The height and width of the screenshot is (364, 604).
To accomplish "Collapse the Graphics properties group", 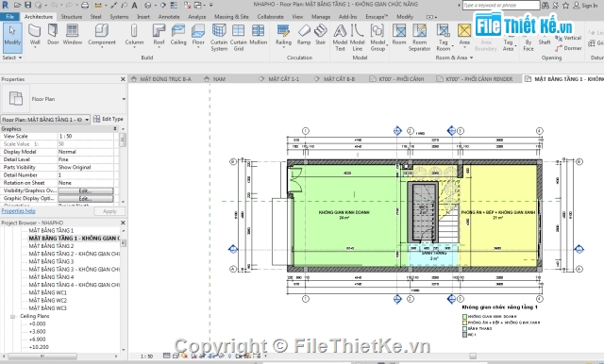I will pyautogui.click(x=115, y=129).
